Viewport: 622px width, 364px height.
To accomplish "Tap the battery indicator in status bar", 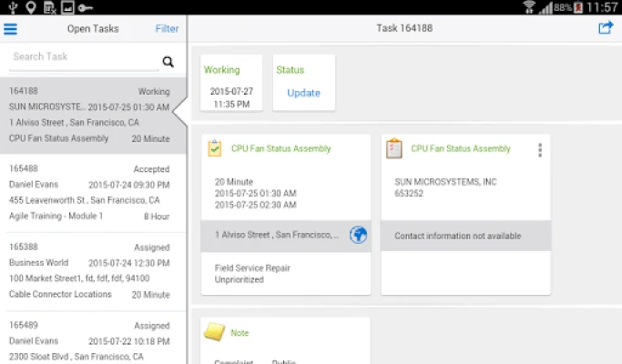I will pos(578,7).
